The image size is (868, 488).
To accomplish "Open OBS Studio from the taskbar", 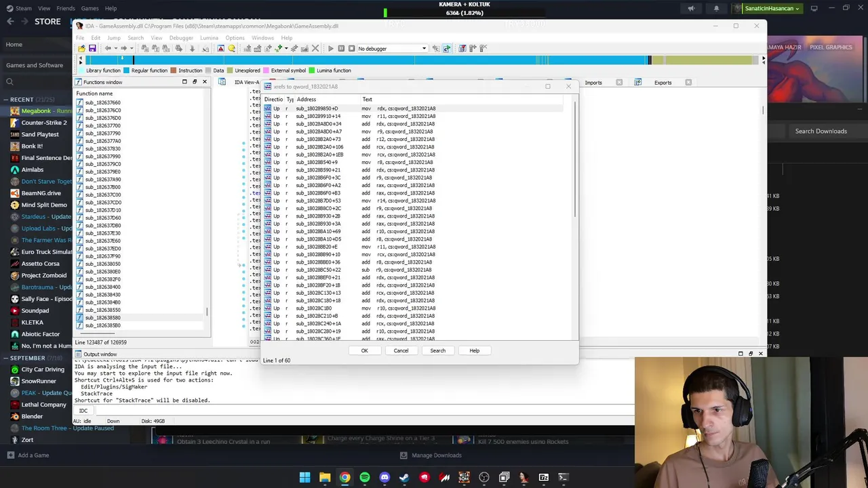I will point(484,477).
